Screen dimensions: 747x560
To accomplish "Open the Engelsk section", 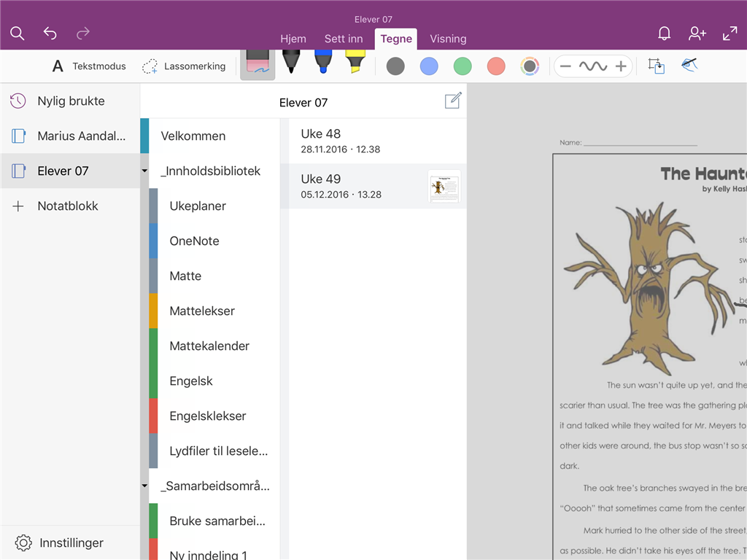I will [214, 381].
